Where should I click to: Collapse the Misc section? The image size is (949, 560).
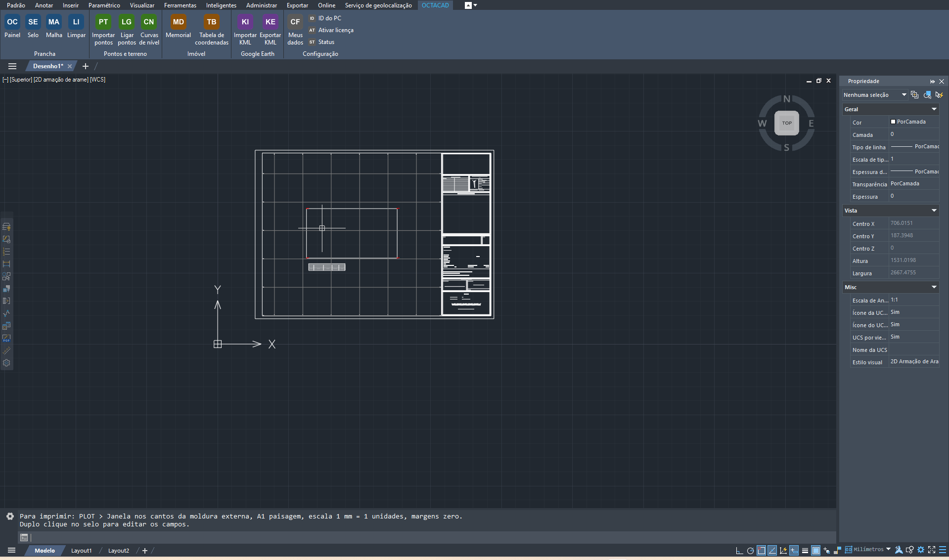[x=934, y=287]
